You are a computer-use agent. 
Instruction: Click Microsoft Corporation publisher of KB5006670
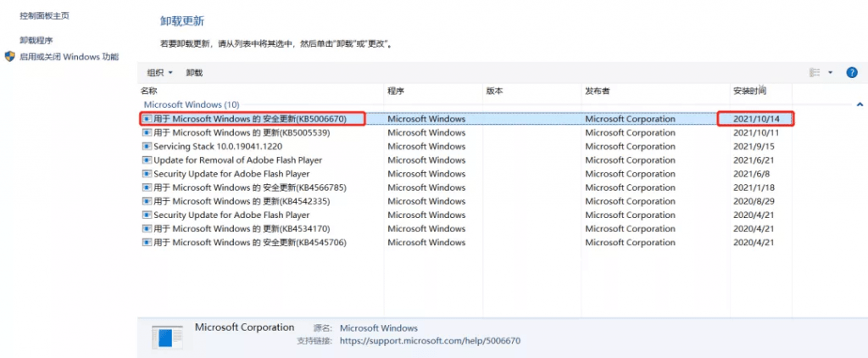(x=630, y=119)
